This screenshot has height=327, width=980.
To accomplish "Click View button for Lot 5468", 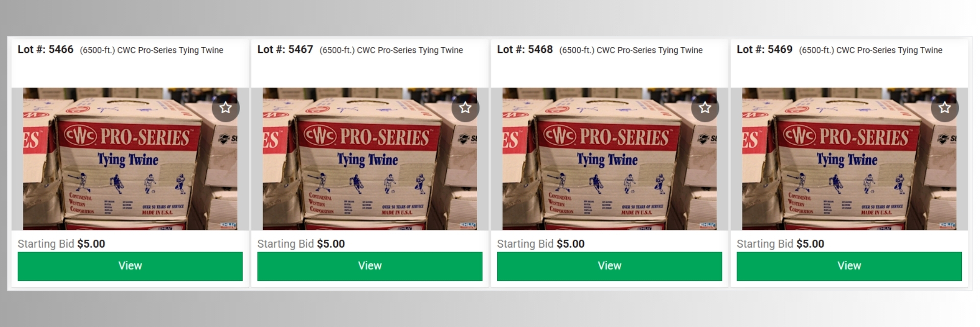I will click(609, 266).
